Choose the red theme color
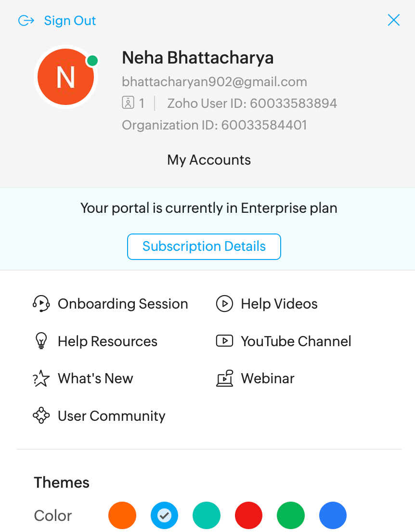This screenshot has width=415, height=532. (248, 516)
